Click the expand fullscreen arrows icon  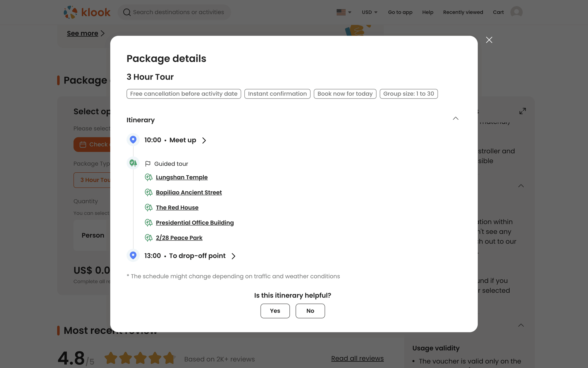[x=522, y=111]
